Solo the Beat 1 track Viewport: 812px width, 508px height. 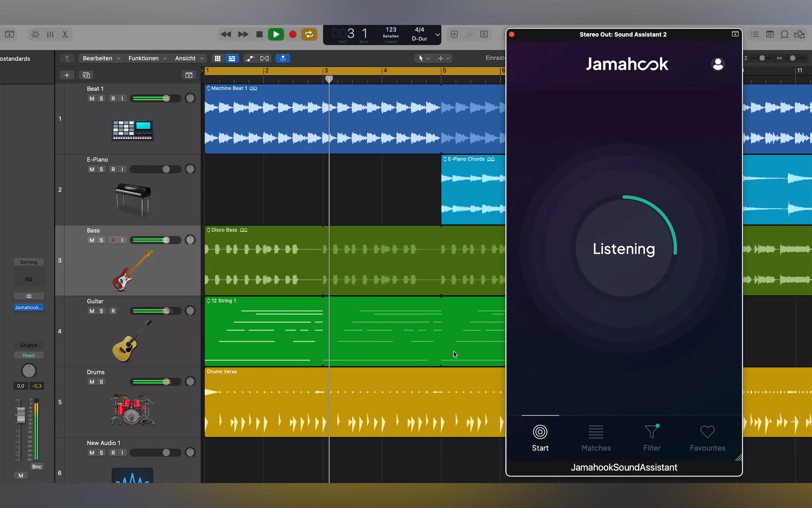click(101, 99)
